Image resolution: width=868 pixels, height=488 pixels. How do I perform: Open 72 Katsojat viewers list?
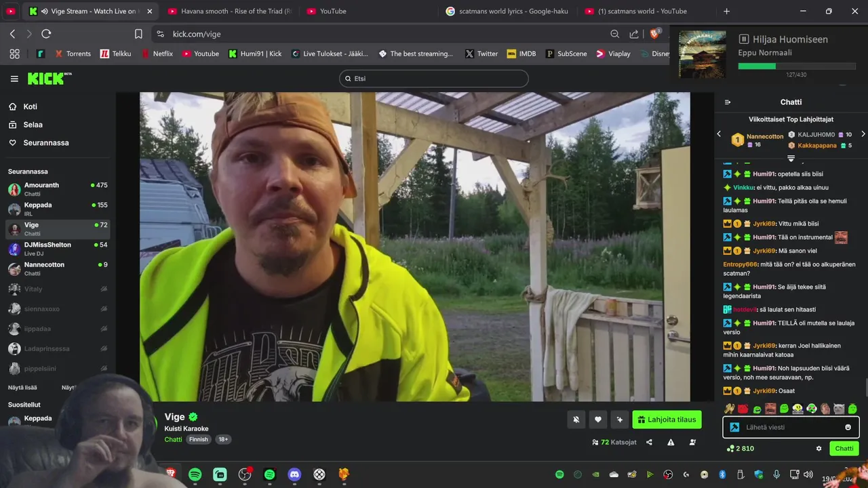pos(614,442)
